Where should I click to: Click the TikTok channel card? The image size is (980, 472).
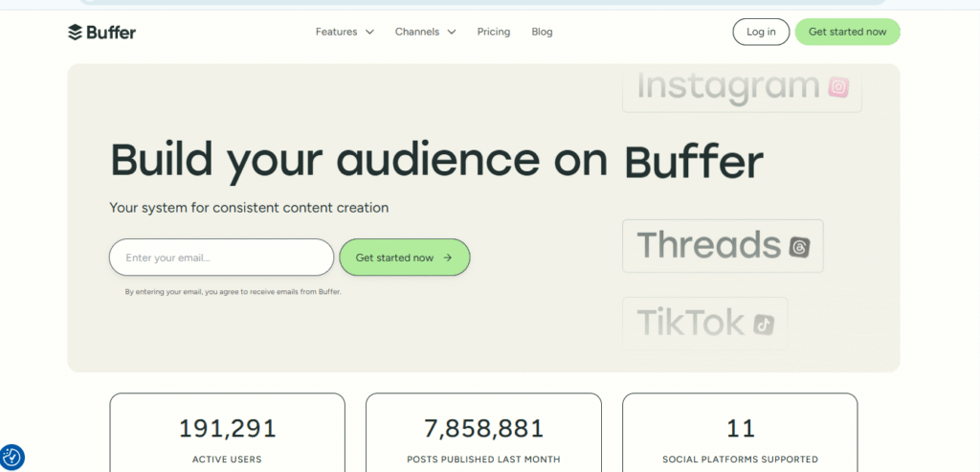click(705, 324)
